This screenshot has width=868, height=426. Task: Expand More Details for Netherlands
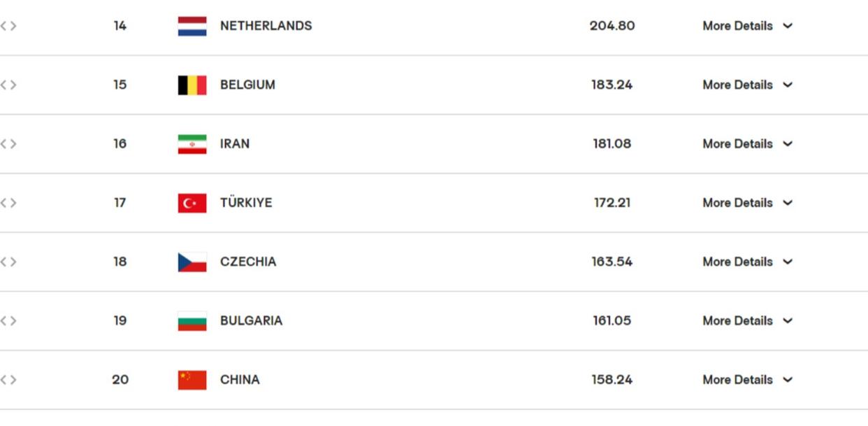click(x=748, y=26)
